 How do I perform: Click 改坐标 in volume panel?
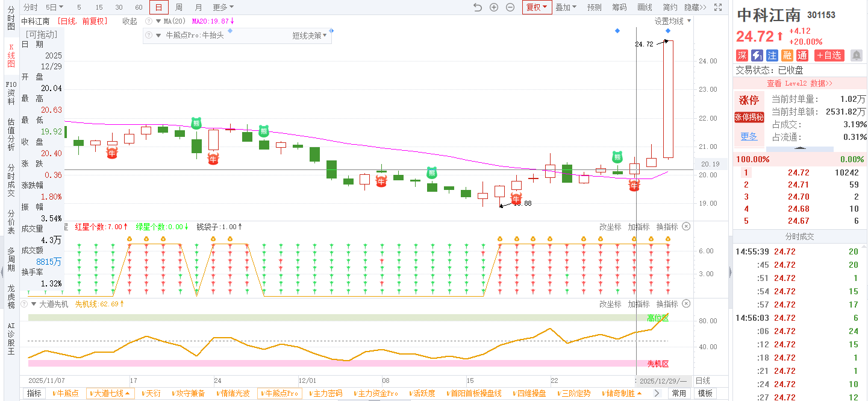click(610, 227)
